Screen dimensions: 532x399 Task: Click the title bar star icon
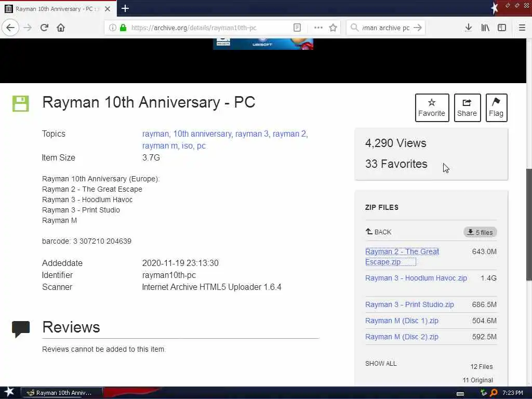point(495,8)
